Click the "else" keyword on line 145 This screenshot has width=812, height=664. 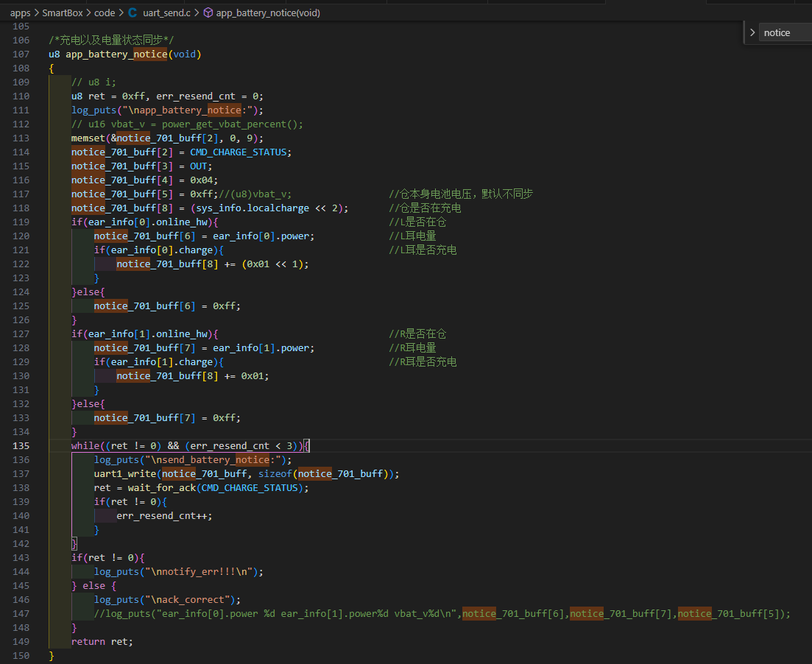(93, 585)
